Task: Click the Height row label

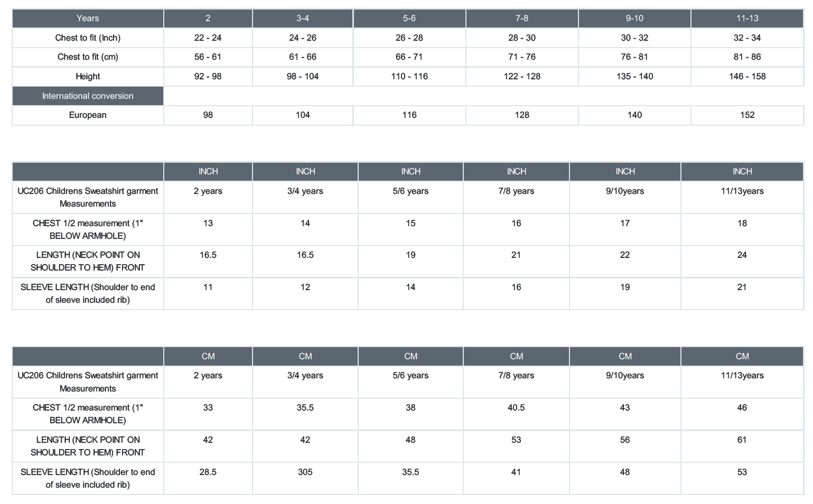Action: (x=88, y=77)
